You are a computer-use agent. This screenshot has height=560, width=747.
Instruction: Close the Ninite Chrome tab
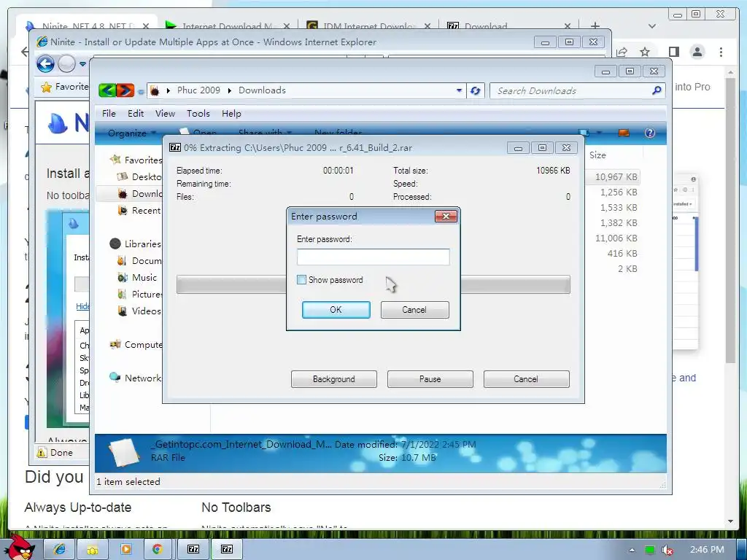point(146,26)
